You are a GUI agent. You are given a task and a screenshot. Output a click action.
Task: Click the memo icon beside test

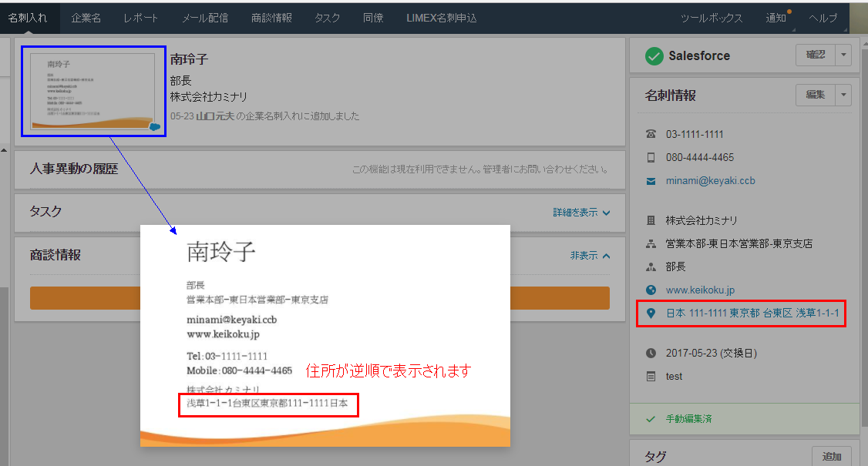click(x=651, y=377)
